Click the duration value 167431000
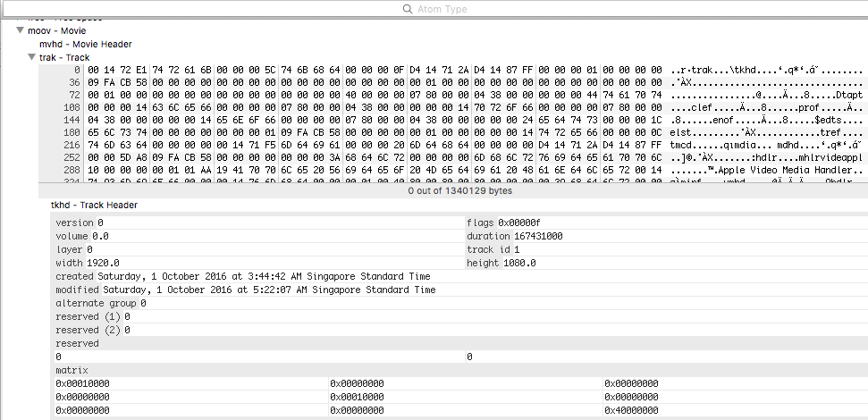The image size is (868, 420). [538, 236]
